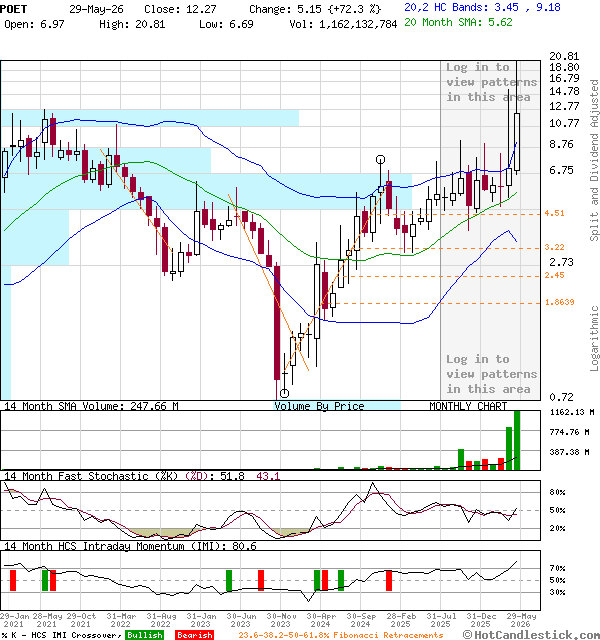Click the large red November 2023 candlestick
The height and width of the screenshot is (640, 600).
click(277, 323)
